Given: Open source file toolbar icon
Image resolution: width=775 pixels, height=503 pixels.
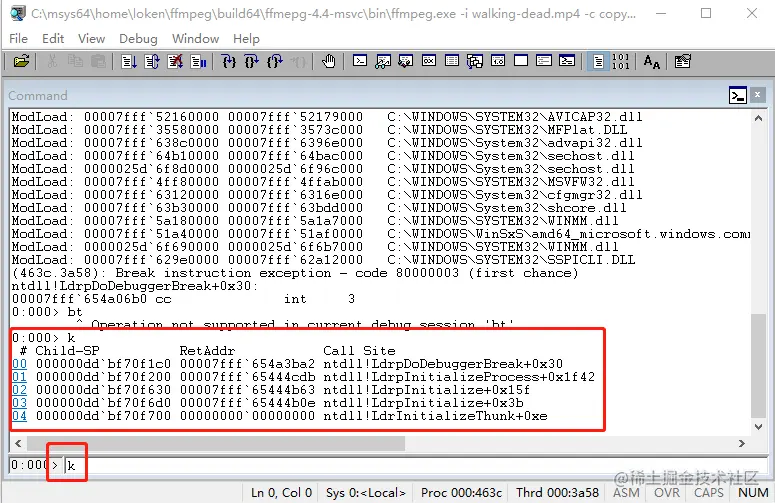Looking at the screenshot, I should tap(21, 62).
